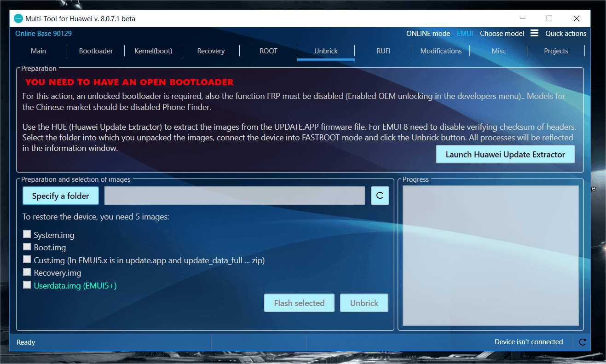Go to the Misc tab
The width and height of the screenshot is (606, 364).
click(498, 51)
